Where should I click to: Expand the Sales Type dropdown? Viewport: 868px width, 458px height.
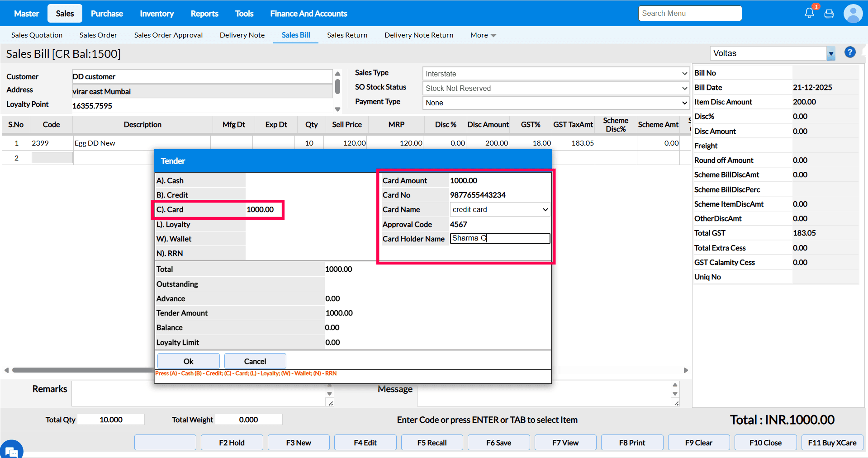click(555, 74)
